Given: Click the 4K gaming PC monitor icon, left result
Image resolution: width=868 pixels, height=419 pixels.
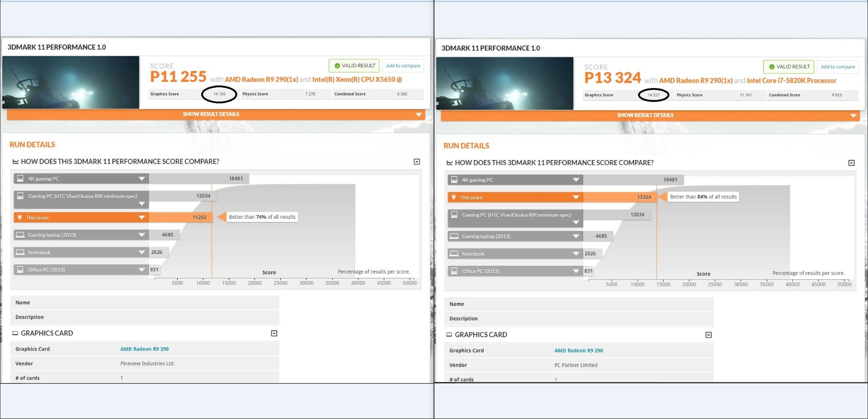Looking at the screenshot, I should pyautogui.click(x=20, y=179).
